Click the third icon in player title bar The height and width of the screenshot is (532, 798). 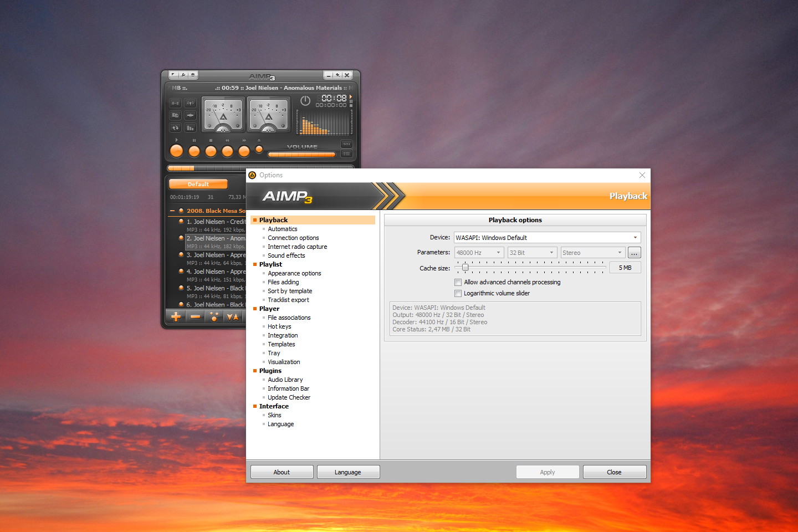click(x=193, y=75)
